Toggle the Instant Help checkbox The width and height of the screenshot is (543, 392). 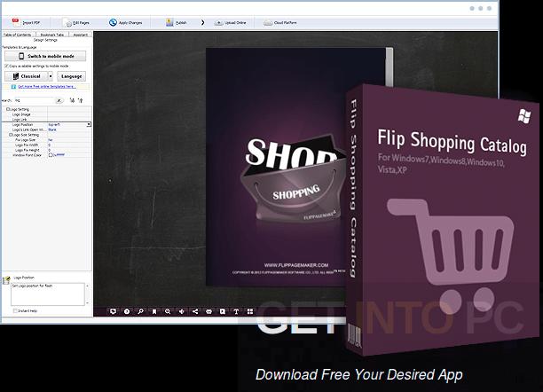(15, 311)
